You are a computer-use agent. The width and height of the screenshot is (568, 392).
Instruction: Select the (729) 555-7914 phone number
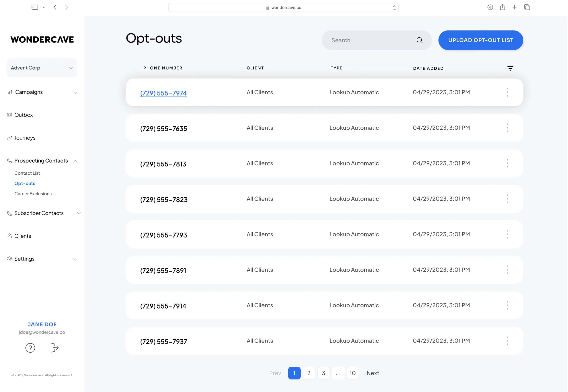tap(163, 306)
